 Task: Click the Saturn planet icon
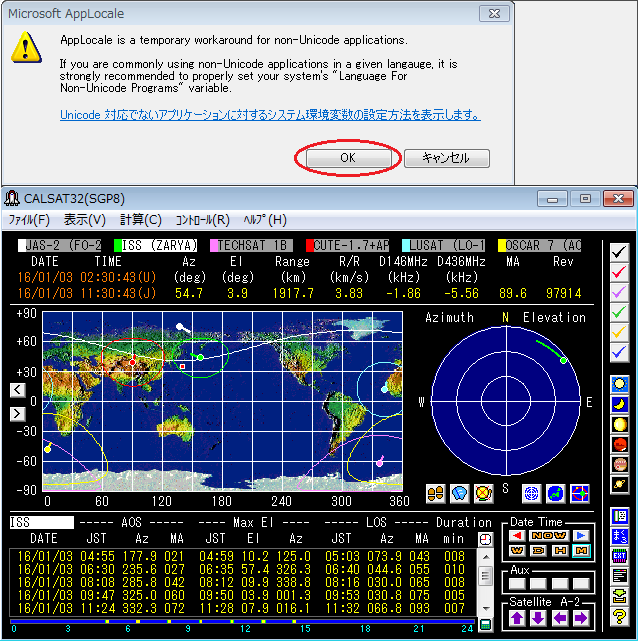click(x=620, y=484)
